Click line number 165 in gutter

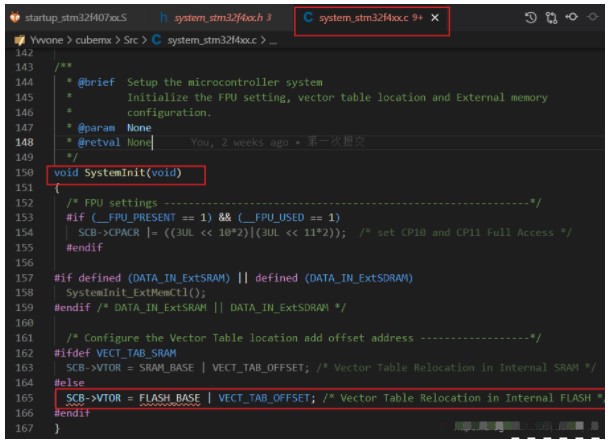click(24, 398)
